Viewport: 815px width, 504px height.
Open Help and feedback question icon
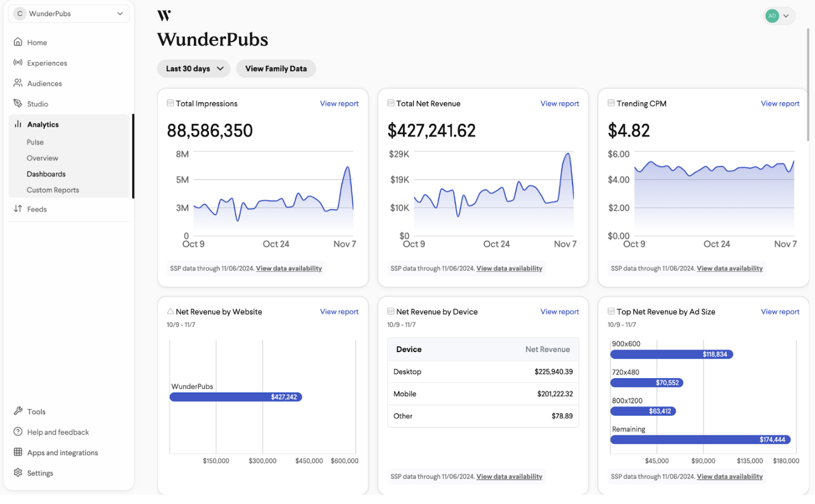click(x=19, y=432)
